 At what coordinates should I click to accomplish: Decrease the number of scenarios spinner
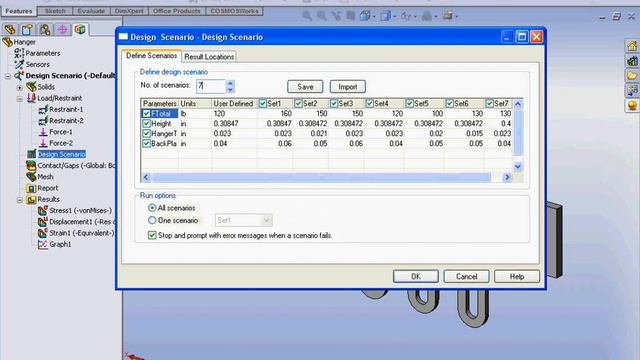coord(230,89)
